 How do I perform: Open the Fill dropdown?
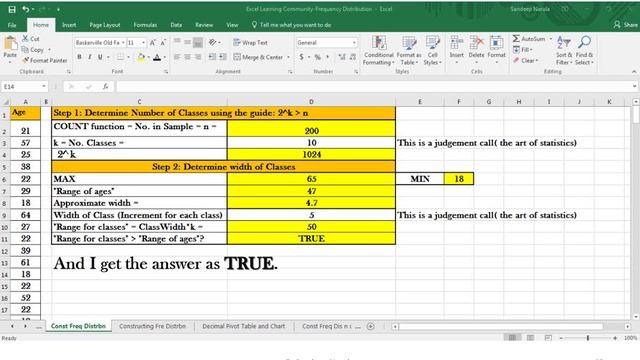523,49
